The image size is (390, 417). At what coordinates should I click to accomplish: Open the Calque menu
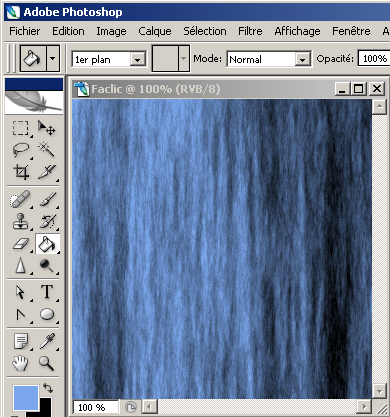(x=155, y=31)
